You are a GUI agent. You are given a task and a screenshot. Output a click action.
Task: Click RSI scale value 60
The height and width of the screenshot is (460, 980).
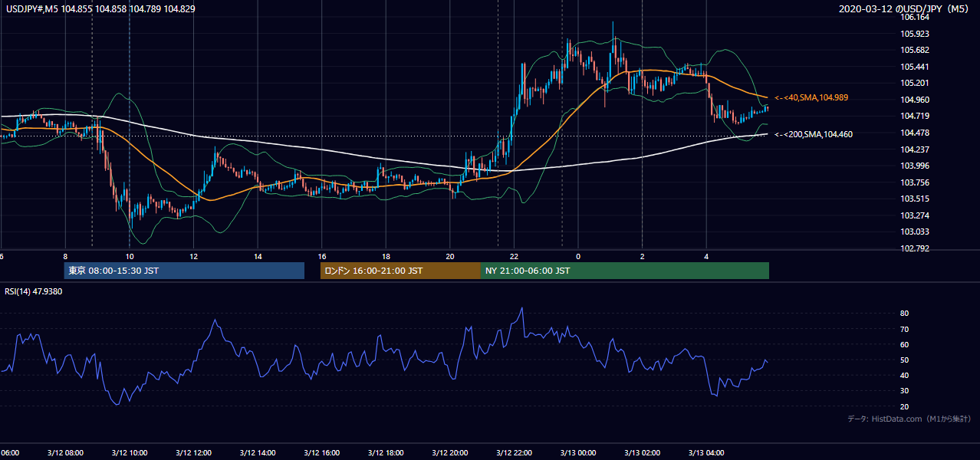[x=905, y=344]
